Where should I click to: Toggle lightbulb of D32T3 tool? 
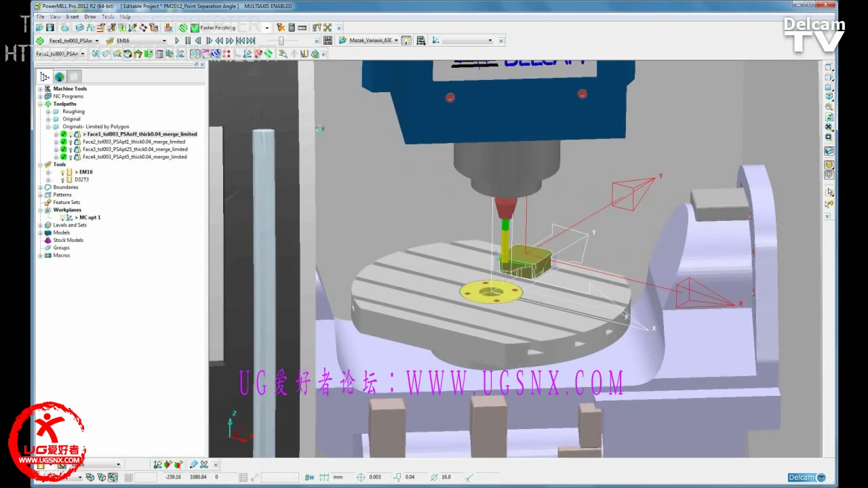point(62,180)
